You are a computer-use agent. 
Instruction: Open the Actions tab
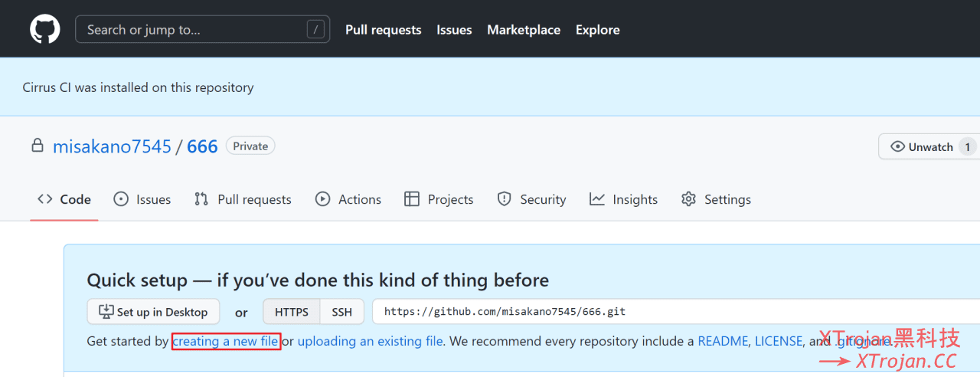(x=348, y=199)
